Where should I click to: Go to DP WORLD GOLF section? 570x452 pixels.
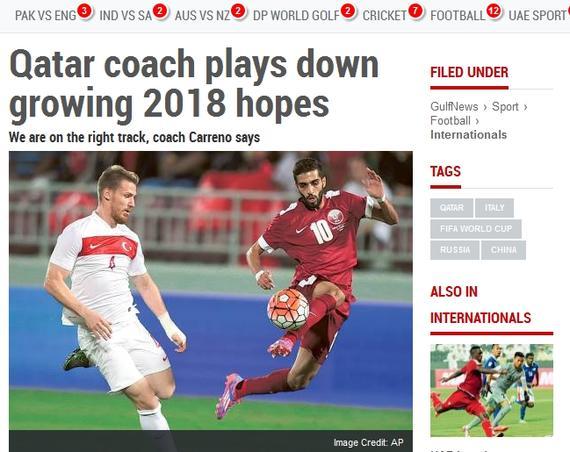[296, 15]
